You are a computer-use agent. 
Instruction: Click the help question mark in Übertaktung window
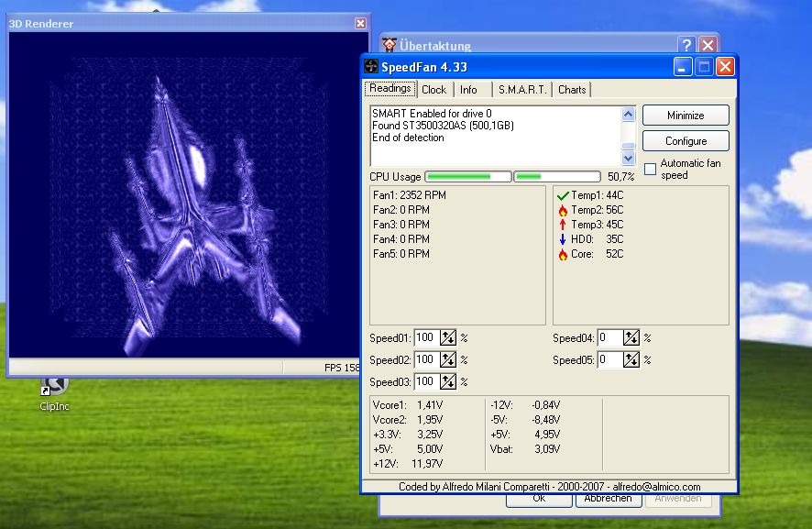tap(686, 45)
